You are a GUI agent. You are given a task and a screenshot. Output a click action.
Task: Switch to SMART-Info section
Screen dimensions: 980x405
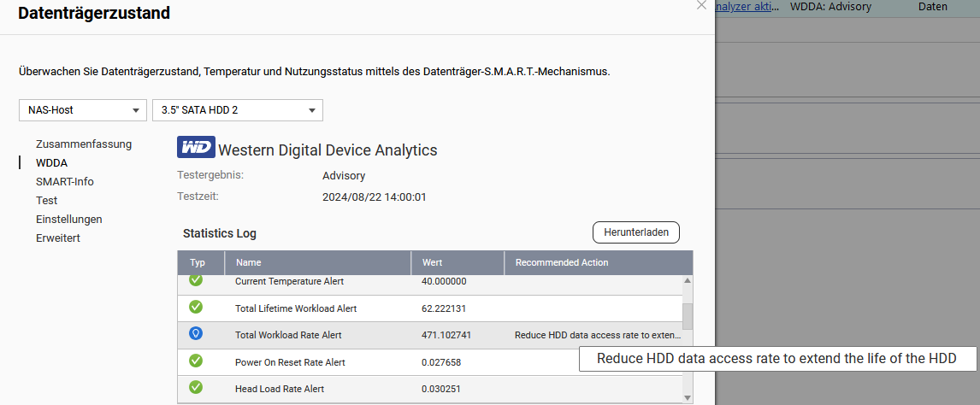65,182
